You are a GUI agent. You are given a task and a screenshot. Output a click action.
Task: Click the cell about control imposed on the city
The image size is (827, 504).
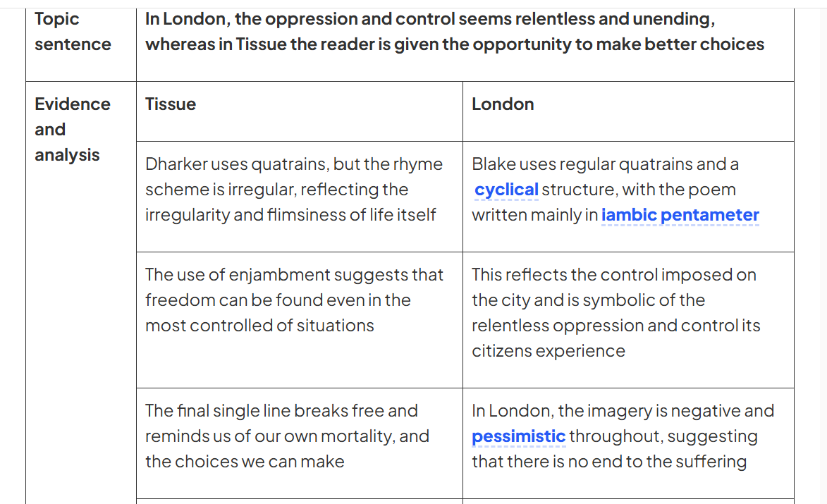[628, 320]
